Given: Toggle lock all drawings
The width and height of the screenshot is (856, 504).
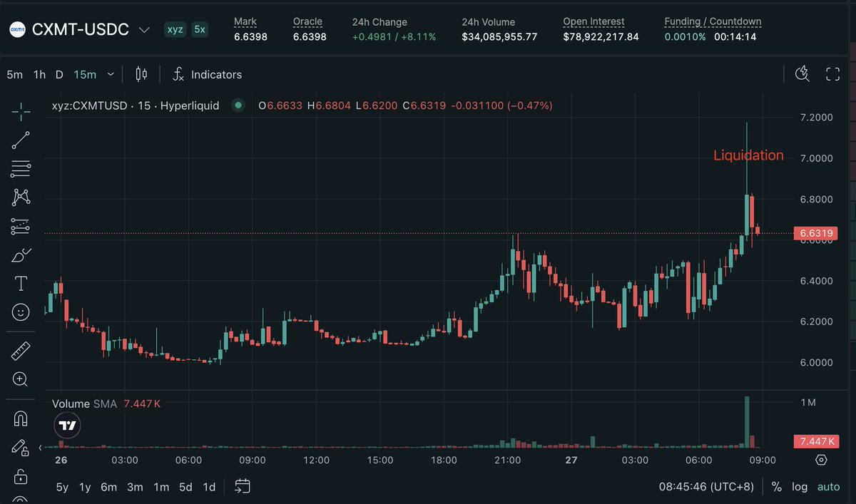Looking at the screenshot, I should click(21, 476).
